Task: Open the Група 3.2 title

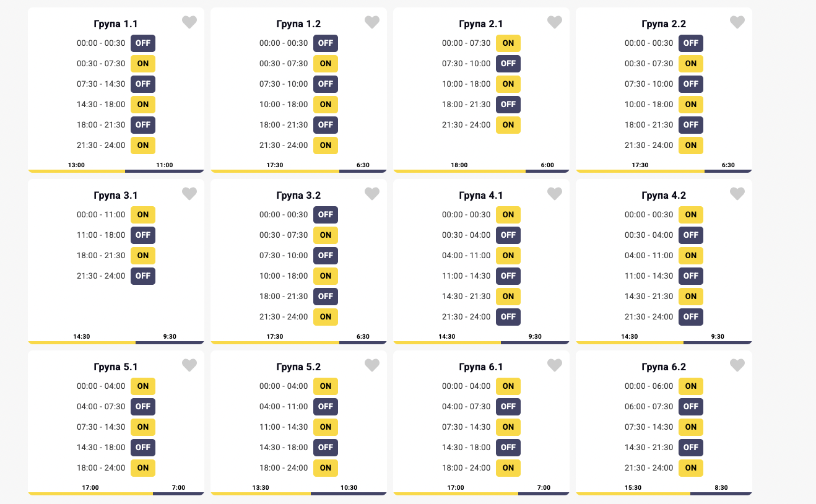Action: [x=298, y=196]
